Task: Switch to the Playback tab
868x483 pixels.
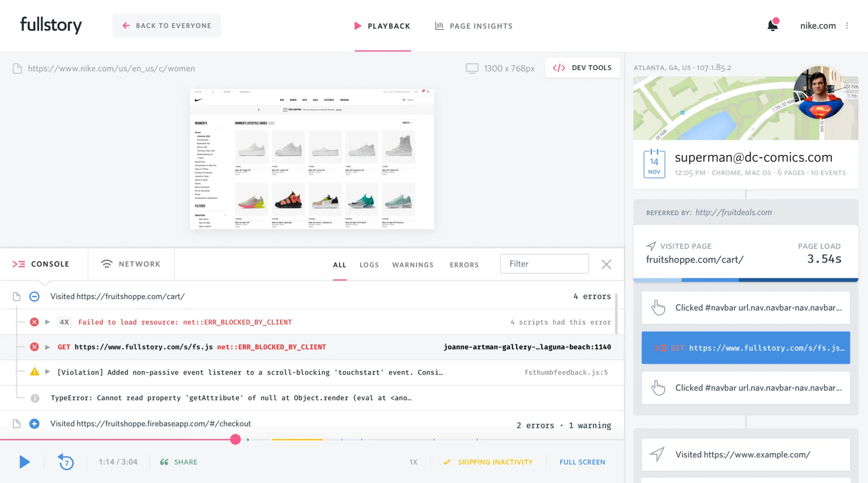Action: point(383,26)
